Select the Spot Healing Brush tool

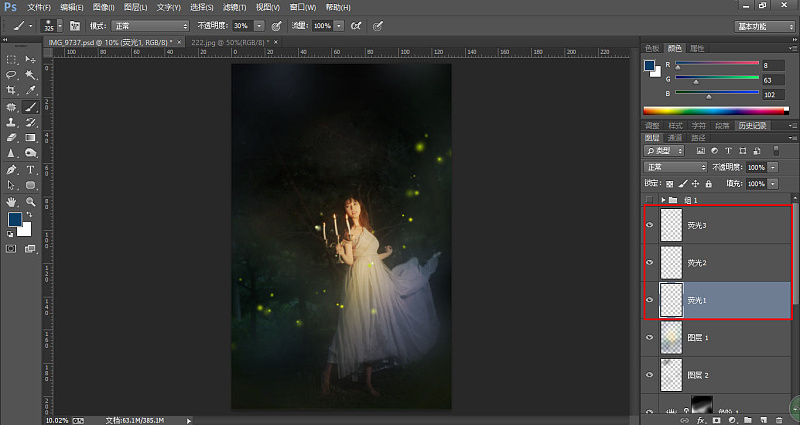[x=11, y=107]
